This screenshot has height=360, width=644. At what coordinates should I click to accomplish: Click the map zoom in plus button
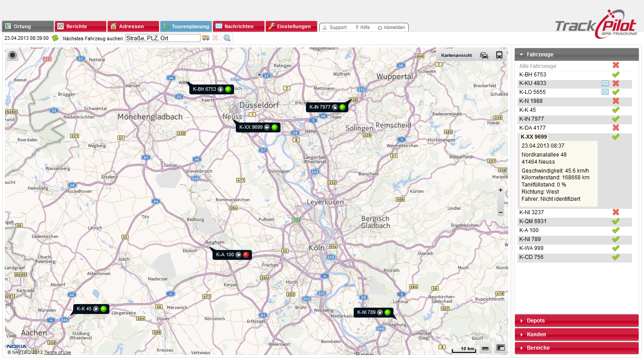point(501,191)
